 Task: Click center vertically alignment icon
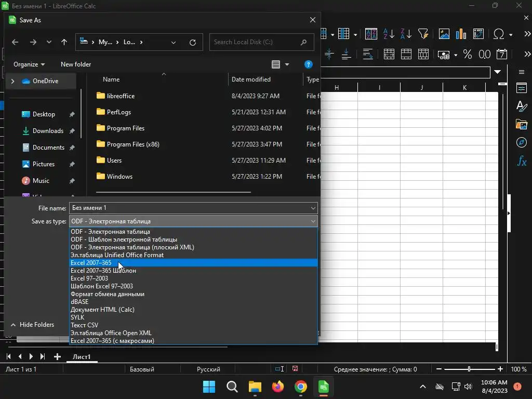[329, 54]
